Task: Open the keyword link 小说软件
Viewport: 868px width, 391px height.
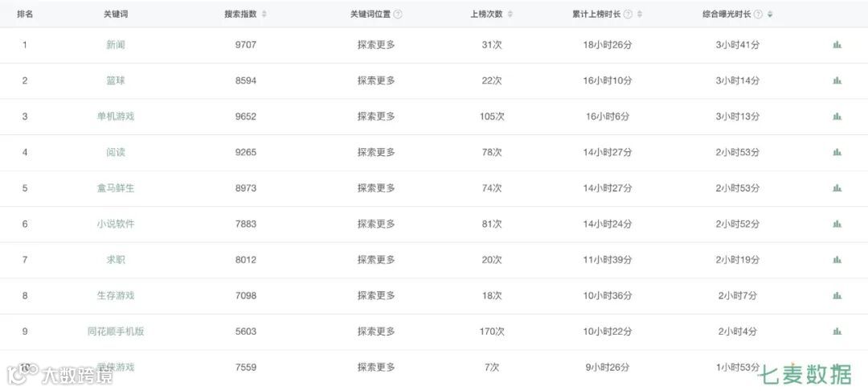Action: tap(116, 224)
